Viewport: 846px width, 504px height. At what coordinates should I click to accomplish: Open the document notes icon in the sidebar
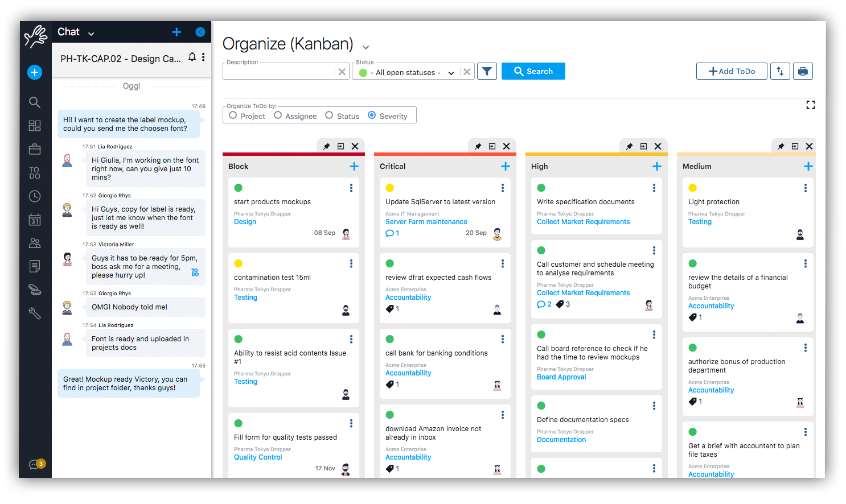(x=35, y=266)
